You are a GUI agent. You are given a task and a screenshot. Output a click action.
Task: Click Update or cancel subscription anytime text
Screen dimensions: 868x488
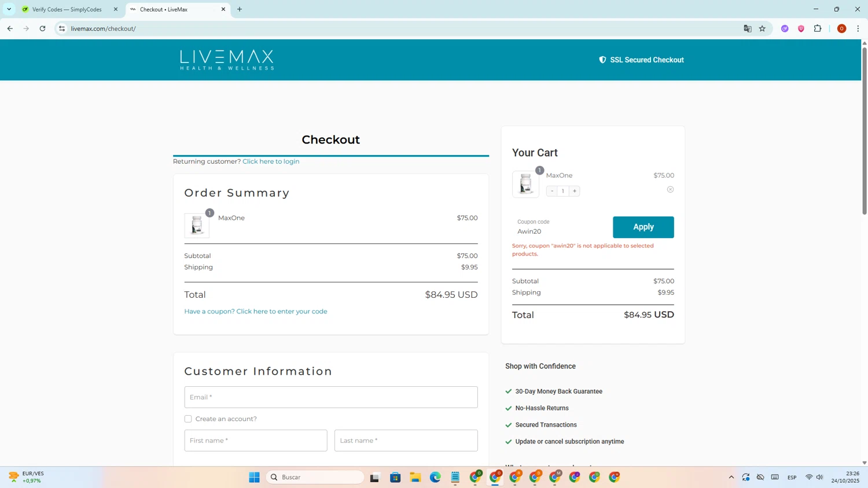(570, 442)
